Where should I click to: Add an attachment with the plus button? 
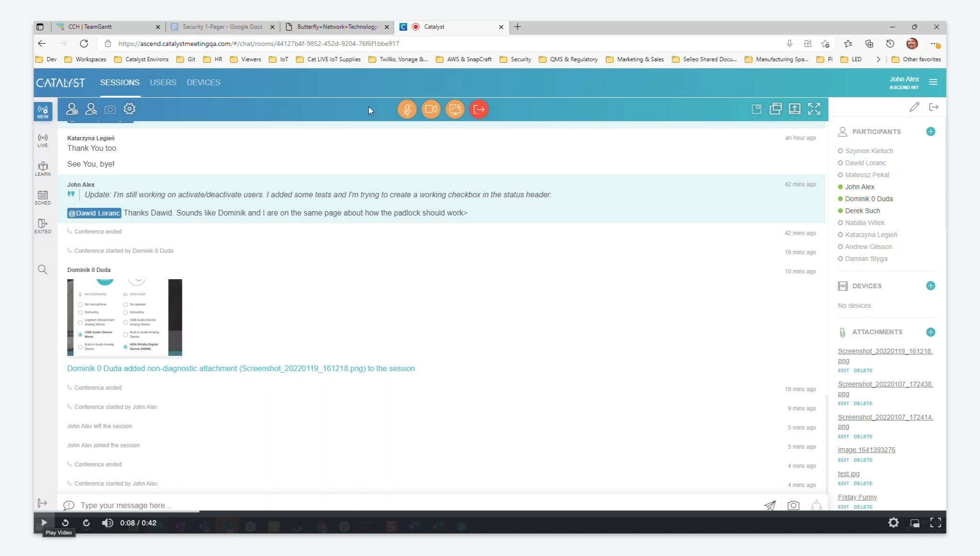point(931,332)
